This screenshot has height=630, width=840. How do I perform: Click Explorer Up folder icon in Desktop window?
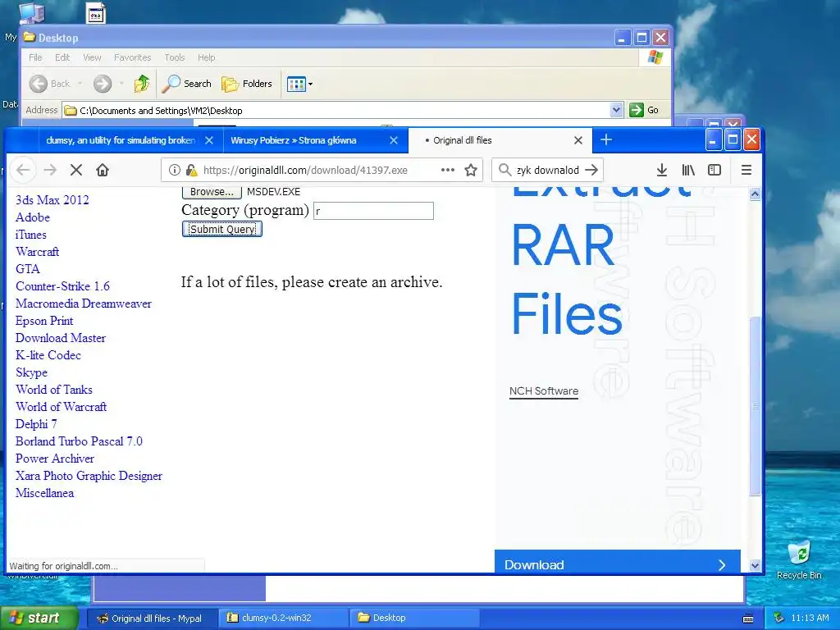142,84
